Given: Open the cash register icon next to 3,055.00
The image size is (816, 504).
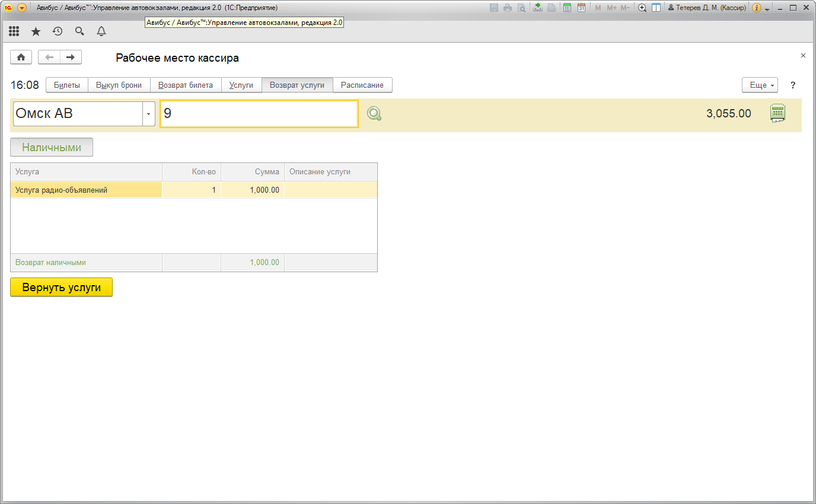Looking at the screenshot, I should coord(777,113).
